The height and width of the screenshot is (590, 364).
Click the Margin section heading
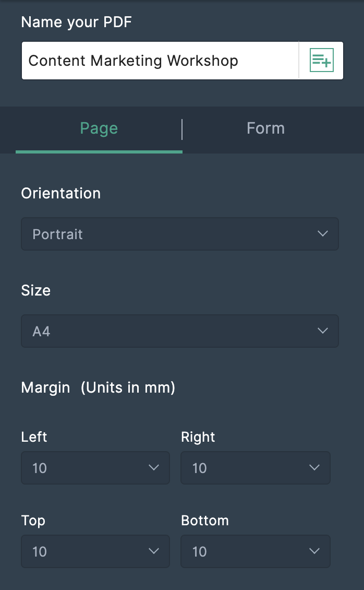(x=45, y=387)
